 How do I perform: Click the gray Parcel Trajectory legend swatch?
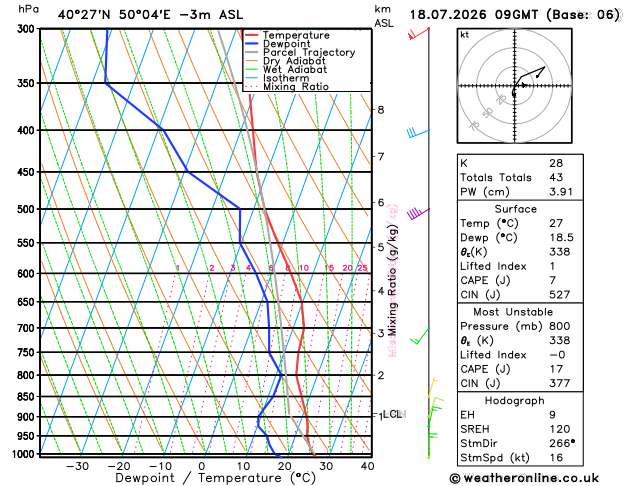pyautogui.click(x=252, y=52)
